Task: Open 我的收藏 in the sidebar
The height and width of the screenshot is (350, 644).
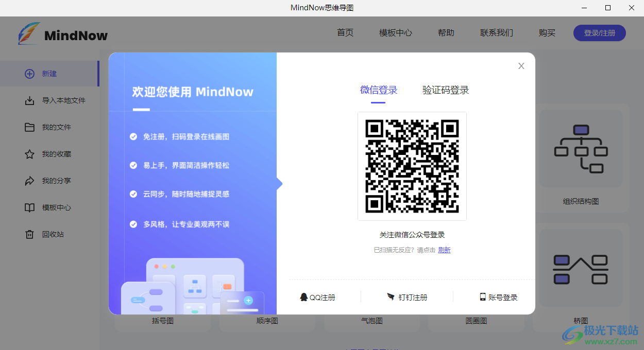Action: pyautogui.click(x=49, y=154)
